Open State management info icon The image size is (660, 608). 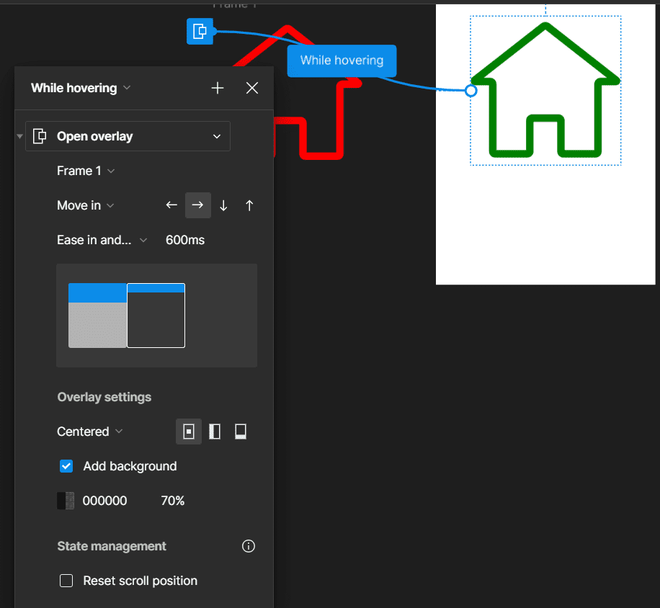pos(248,546)
